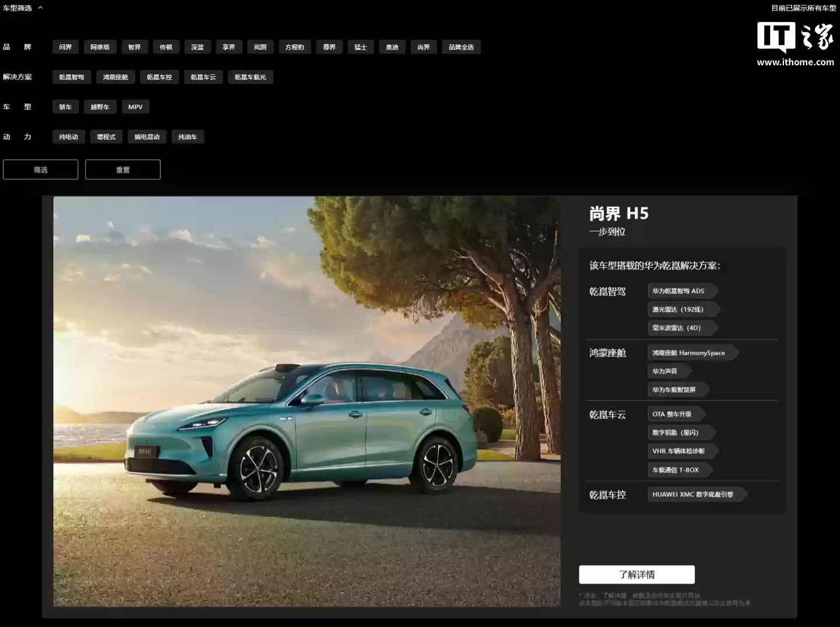The height and width of the screenshot is (627, 840).
Task: Filter by 乾崑智驾 solution
Action: 71,77
